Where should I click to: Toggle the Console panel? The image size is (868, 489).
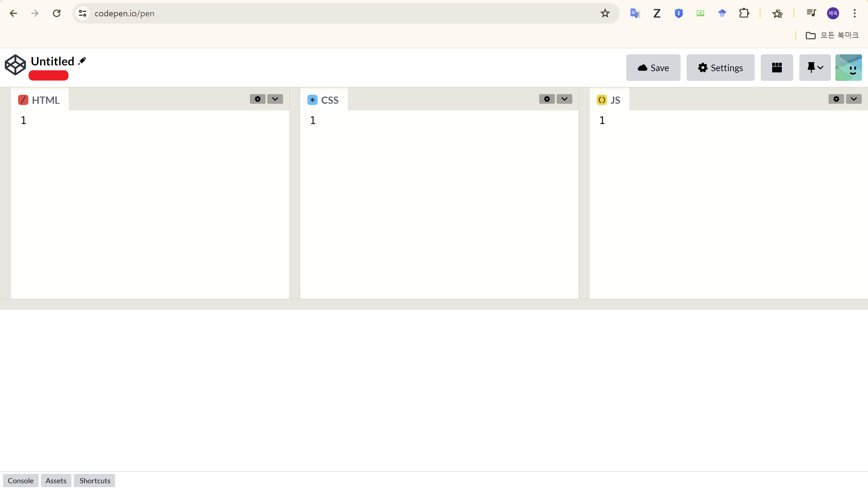(20, 480)
